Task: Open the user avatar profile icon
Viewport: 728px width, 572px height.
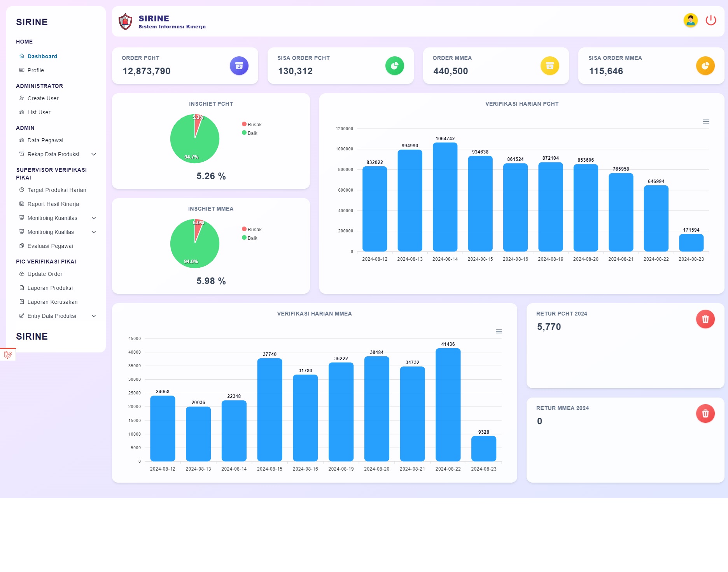Action: (x=690, y=20)
